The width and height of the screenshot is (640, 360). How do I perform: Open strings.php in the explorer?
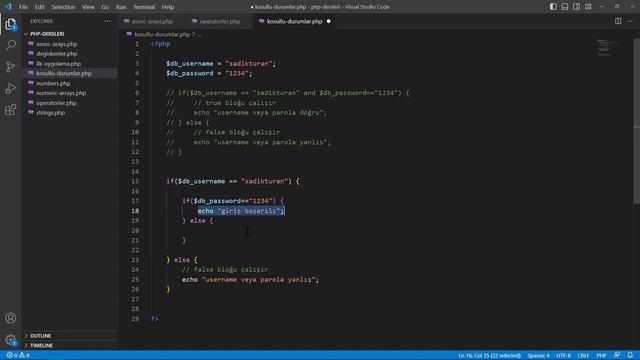[69, 113]
